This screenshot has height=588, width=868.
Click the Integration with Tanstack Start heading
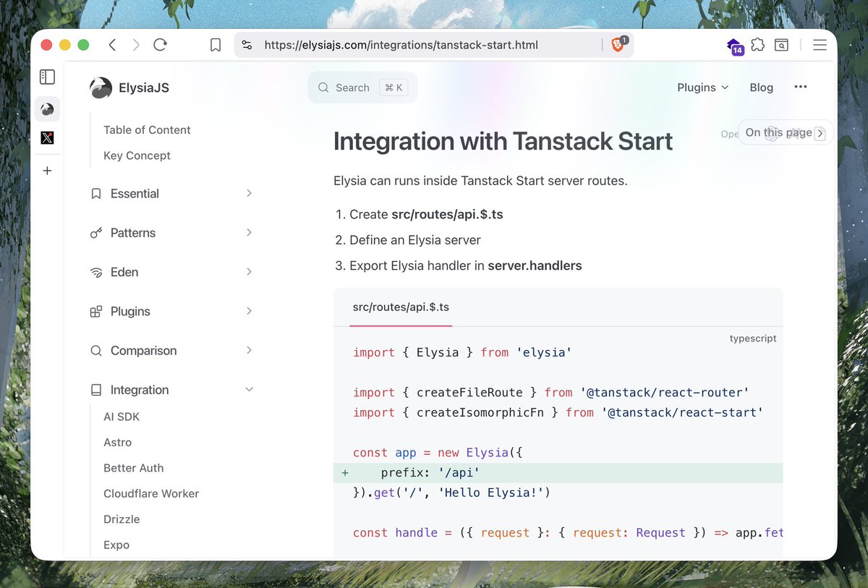(503, 141)
